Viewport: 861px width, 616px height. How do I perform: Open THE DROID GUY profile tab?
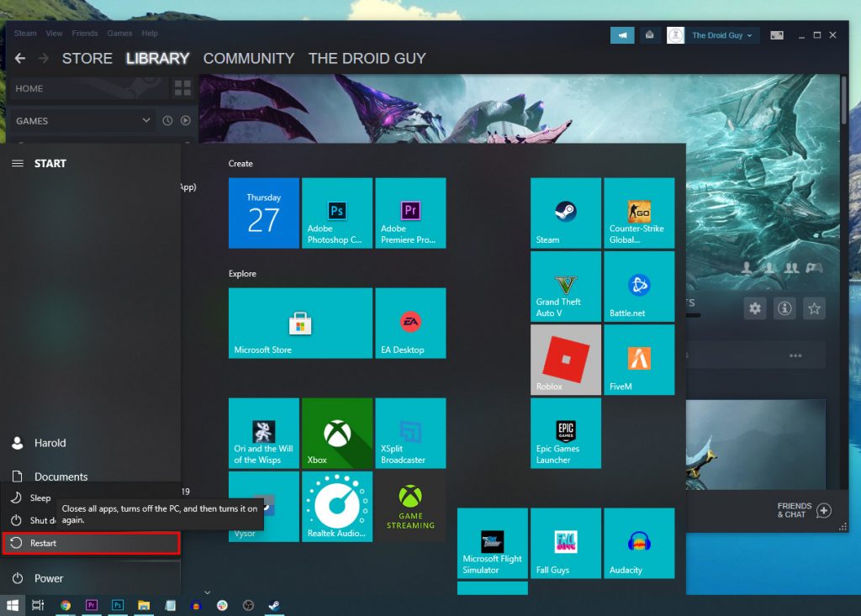point(367,58)
